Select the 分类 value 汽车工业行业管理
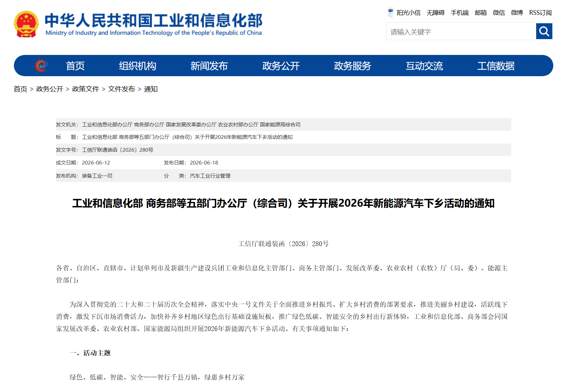This screenshot has height=392, width=580. tap(210, 176)
